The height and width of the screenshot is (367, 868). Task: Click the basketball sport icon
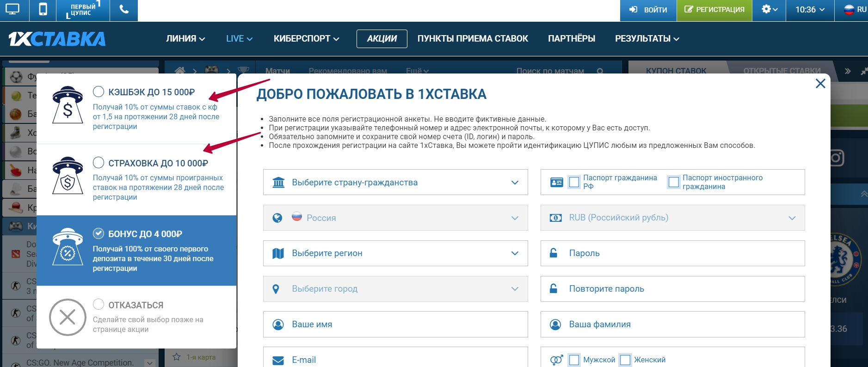(x=16, y=114)
